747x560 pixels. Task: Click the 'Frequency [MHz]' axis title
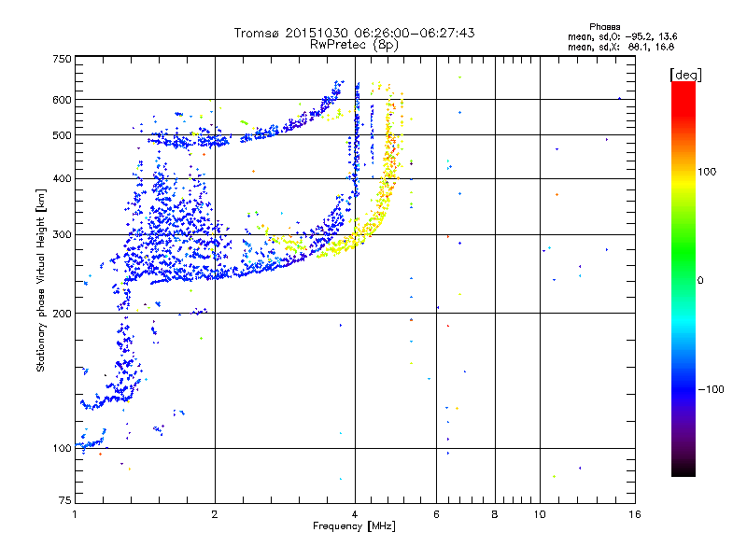pos(354,526)
